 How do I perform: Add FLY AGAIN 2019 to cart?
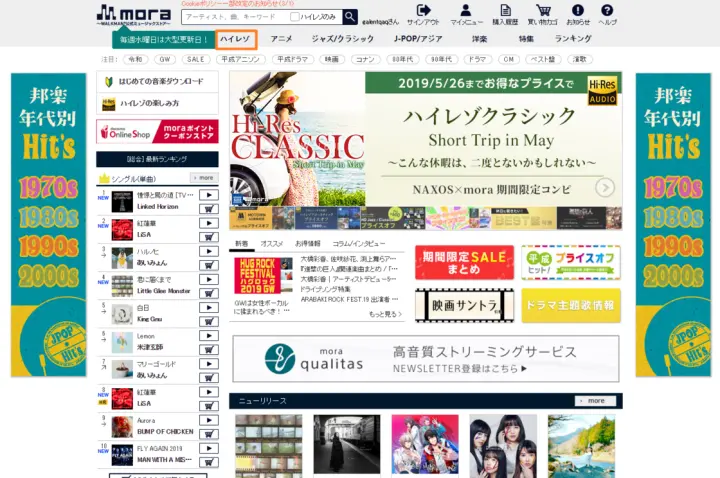208,462
